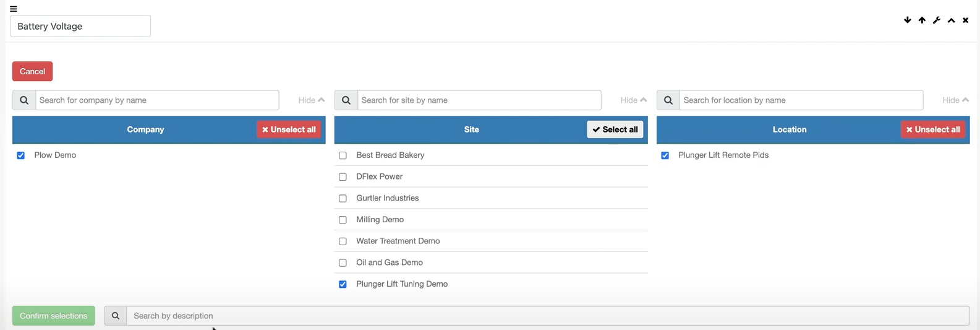
Task: Hide the Company column list
Action: pos(312,100)
